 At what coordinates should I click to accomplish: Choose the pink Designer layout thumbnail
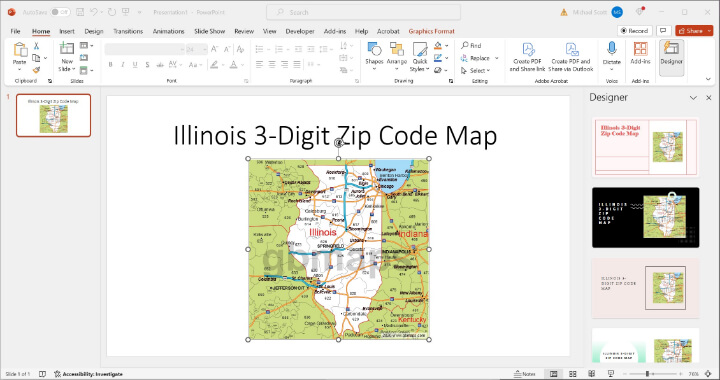(646, 288)
